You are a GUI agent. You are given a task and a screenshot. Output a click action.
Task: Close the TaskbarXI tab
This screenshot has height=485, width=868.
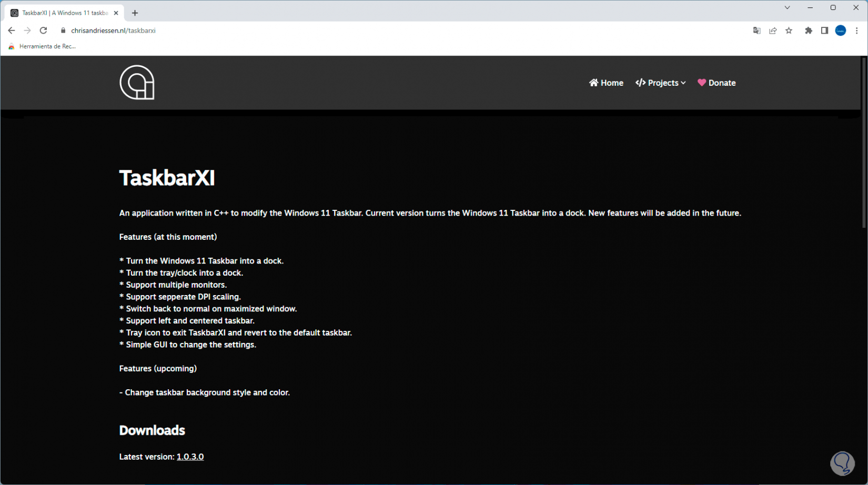pos(116,13)
